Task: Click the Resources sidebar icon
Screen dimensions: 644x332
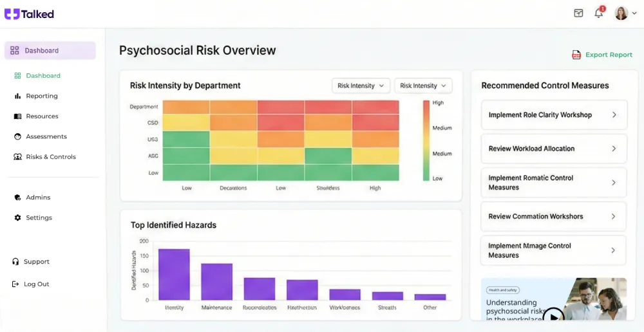Action: 17,116
